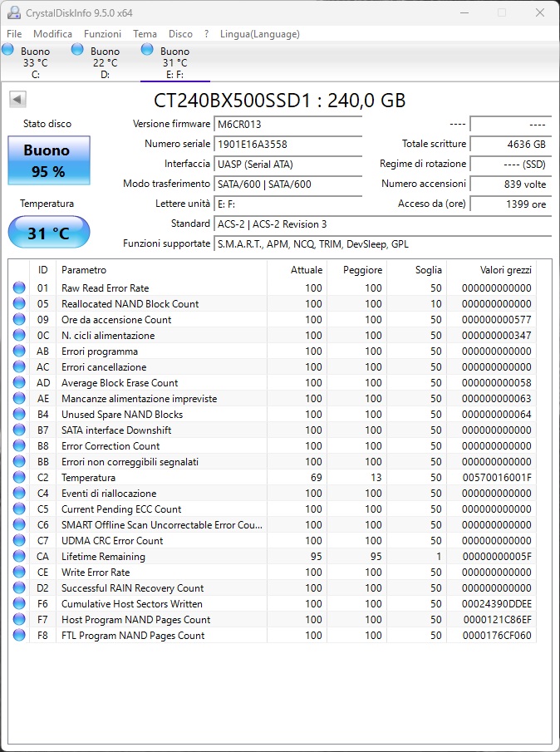Click the Numero seriale field 1901E16A3558
Viewport: 560px width, 752px height.
(x=287, y=144)
